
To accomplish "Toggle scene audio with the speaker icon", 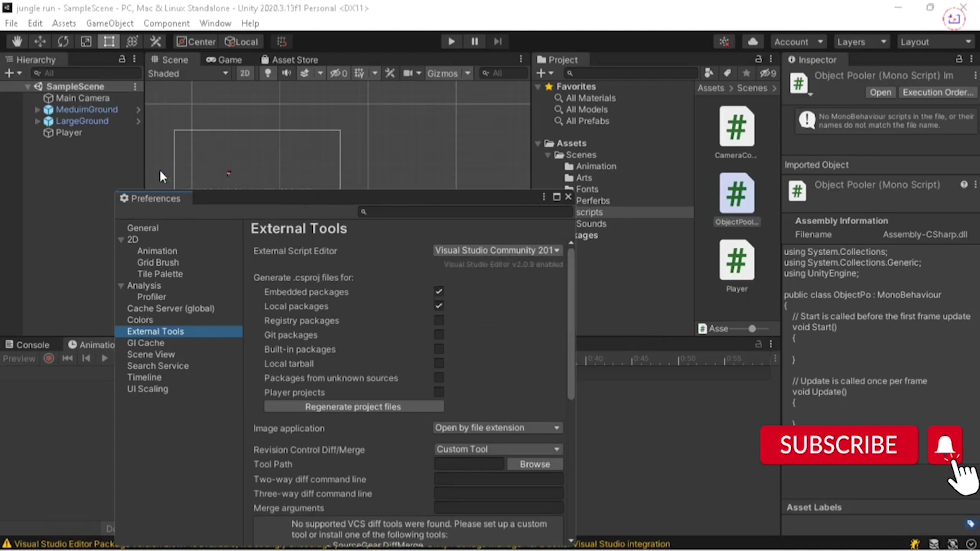I will click(286, 73).
